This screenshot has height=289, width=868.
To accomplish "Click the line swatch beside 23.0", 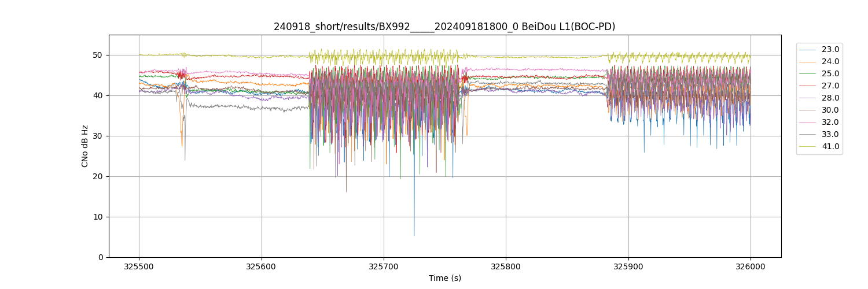I will pyautogui.click(x=808, y=50).
